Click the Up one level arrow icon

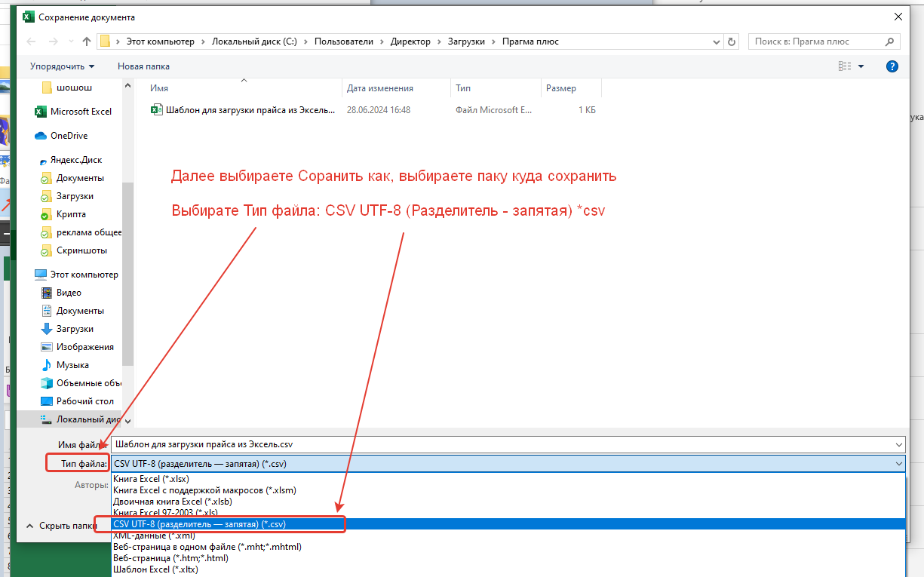87,41
